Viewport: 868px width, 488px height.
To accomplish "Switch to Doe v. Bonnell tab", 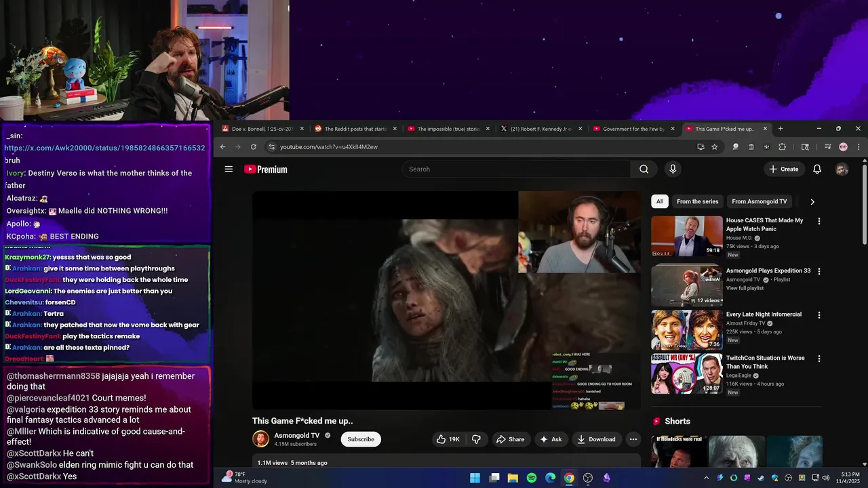I will pos(261,129).
